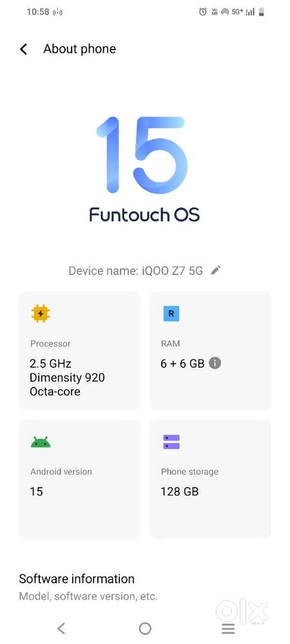Edit device name with pencil icon
The height and width of the screenshot is (644, 290).
(216, 270)
